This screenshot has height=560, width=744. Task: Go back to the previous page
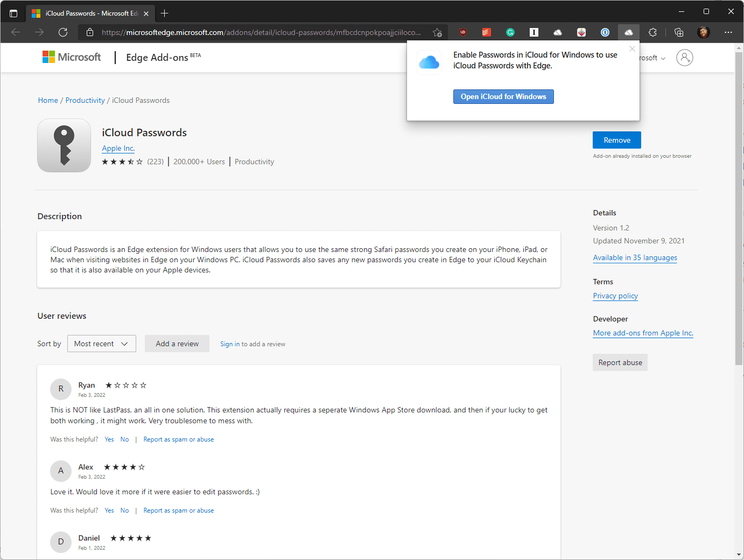pos(16,32)
